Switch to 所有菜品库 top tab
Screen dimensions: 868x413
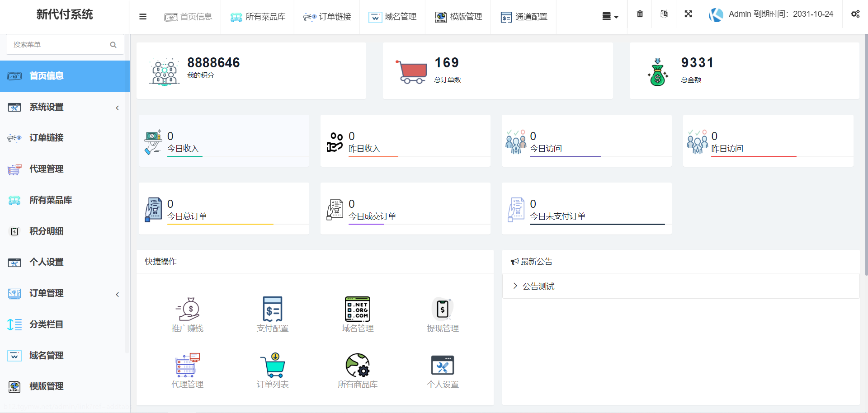(x=258, y=17)
